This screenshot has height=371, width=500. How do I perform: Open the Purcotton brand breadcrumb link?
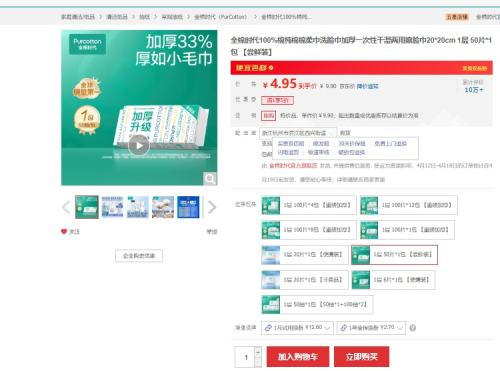[220, 17]
